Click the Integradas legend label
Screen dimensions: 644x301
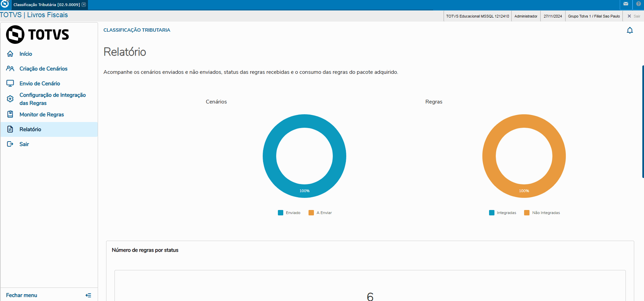507,213
